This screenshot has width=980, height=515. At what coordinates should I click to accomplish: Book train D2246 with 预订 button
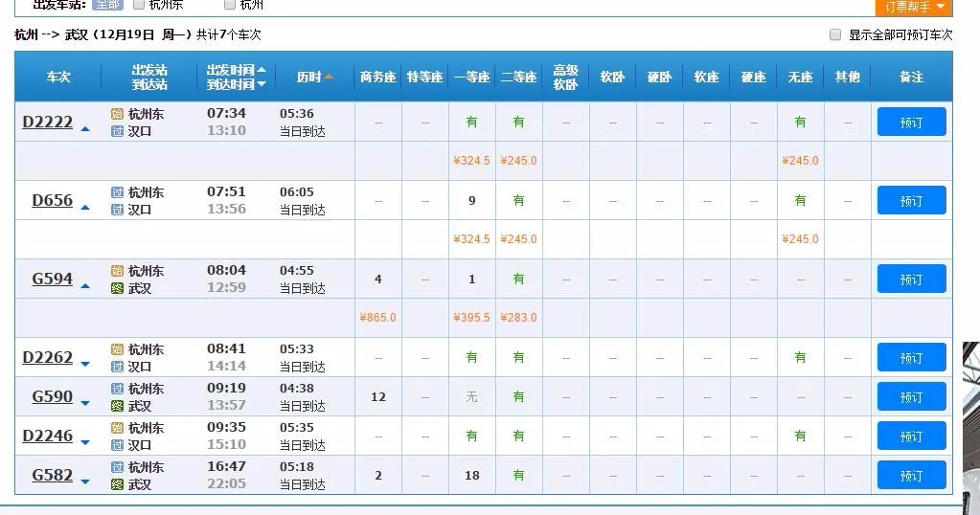(x=911, y=437)
